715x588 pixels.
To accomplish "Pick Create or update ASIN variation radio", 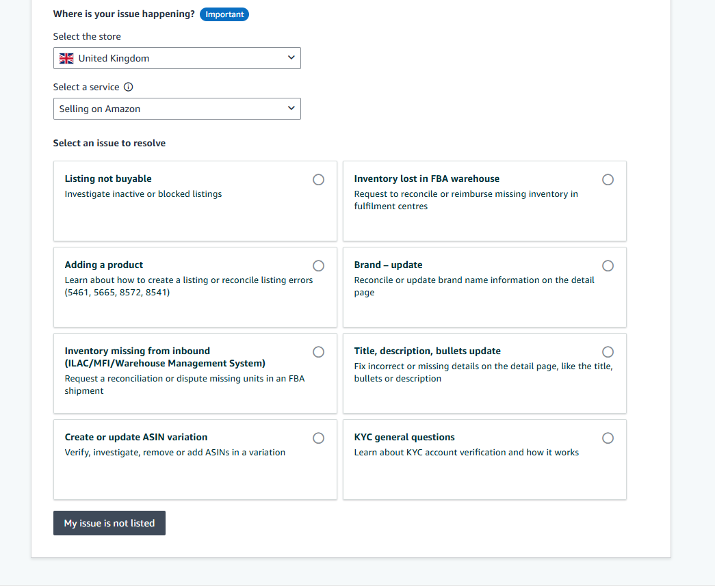I will coord(319,438).
